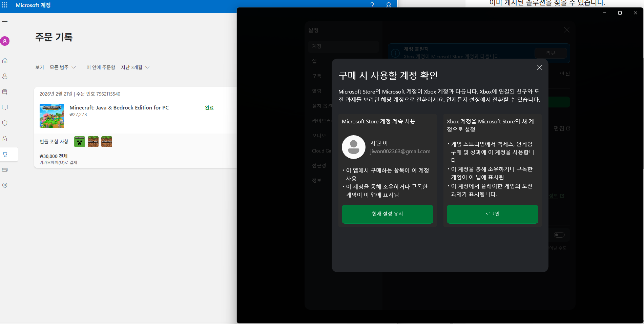
Task: Go to Home in Microsoft account sidebar
Action: (5, 61)
